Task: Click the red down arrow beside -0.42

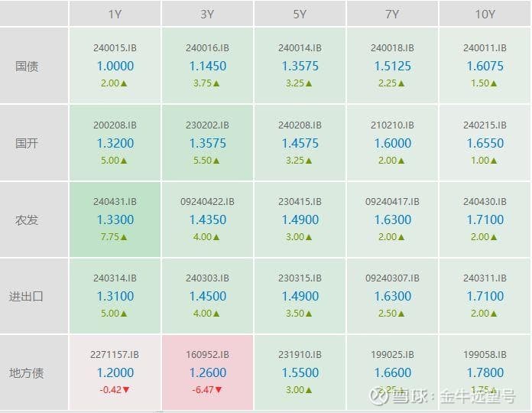Action: (126, 390)
